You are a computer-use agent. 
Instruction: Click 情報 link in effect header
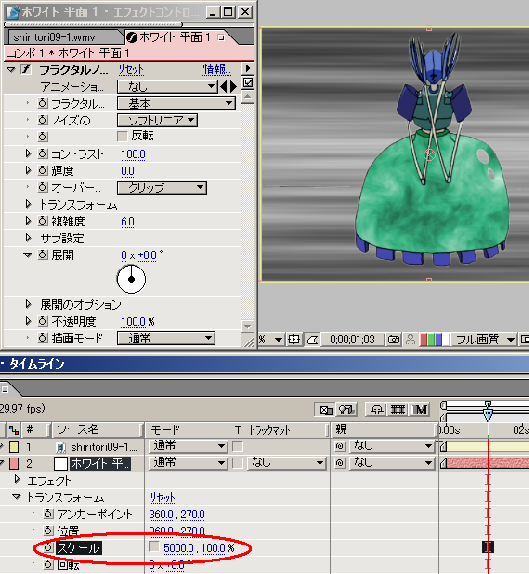pos(216,69)
